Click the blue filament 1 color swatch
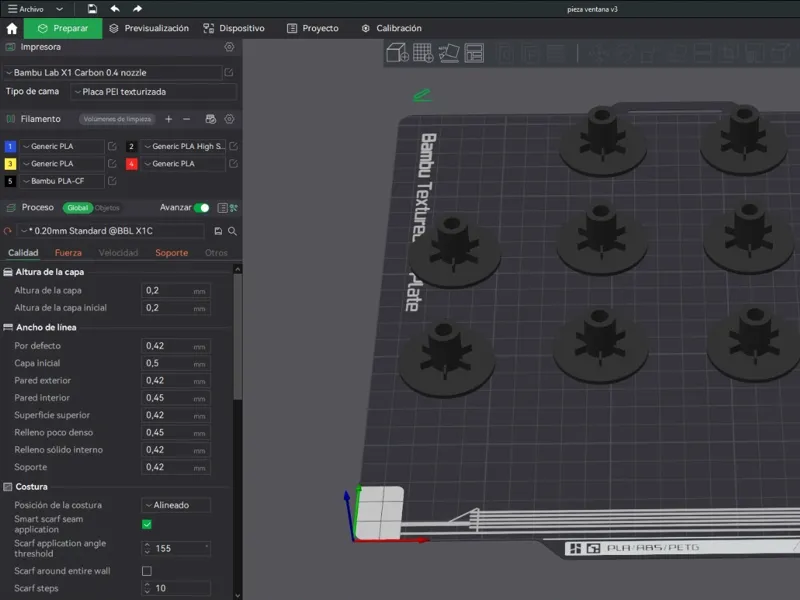800x600 pixels. point(10,146)
